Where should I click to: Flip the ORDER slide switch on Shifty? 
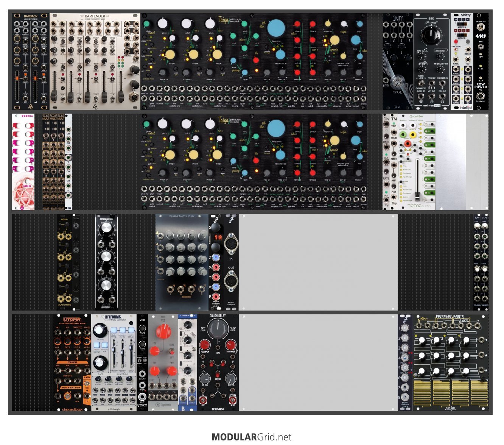pos(462,34)
